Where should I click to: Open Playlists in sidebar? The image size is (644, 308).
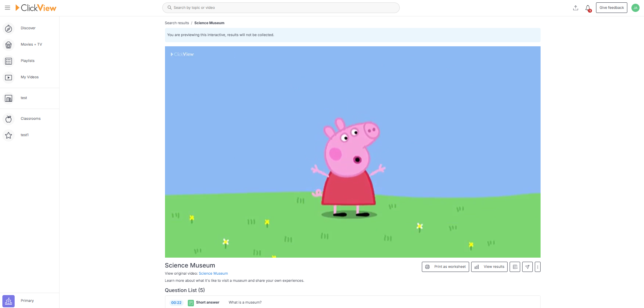pos(28,61)
